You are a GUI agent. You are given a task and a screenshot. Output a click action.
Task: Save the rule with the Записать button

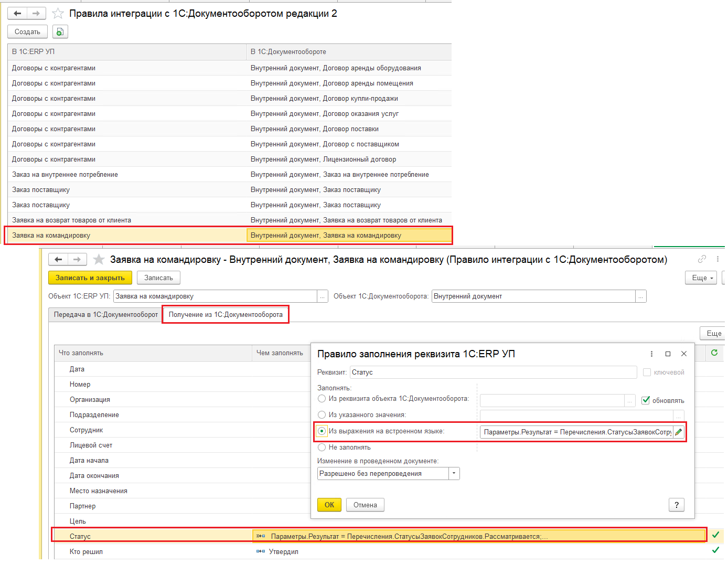[x=158, y=278]
